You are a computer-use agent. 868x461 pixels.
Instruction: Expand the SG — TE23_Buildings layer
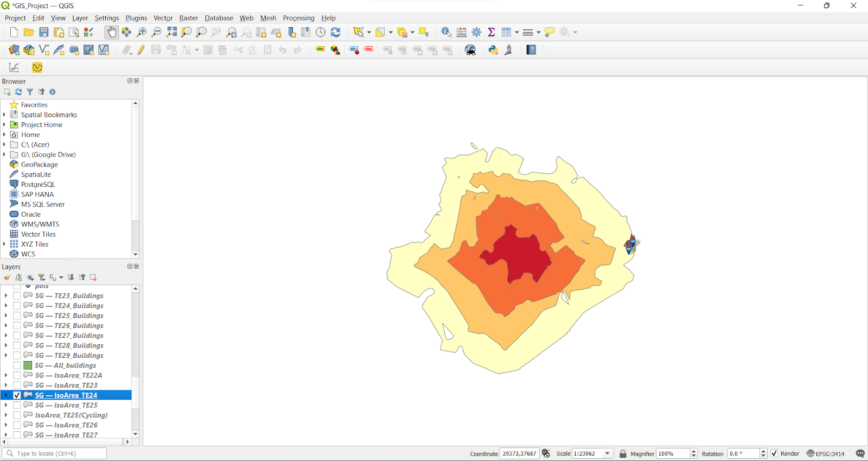tap(6, 296)
